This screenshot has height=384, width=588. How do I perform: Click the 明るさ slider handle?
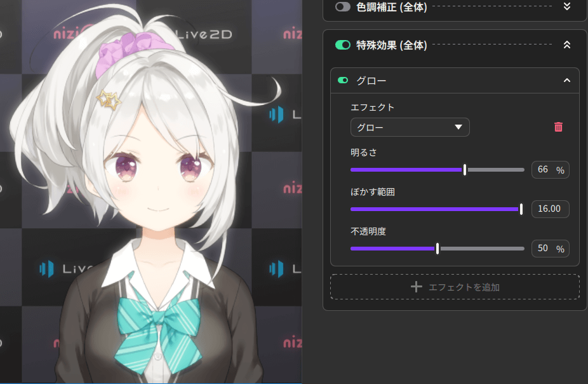465,170
